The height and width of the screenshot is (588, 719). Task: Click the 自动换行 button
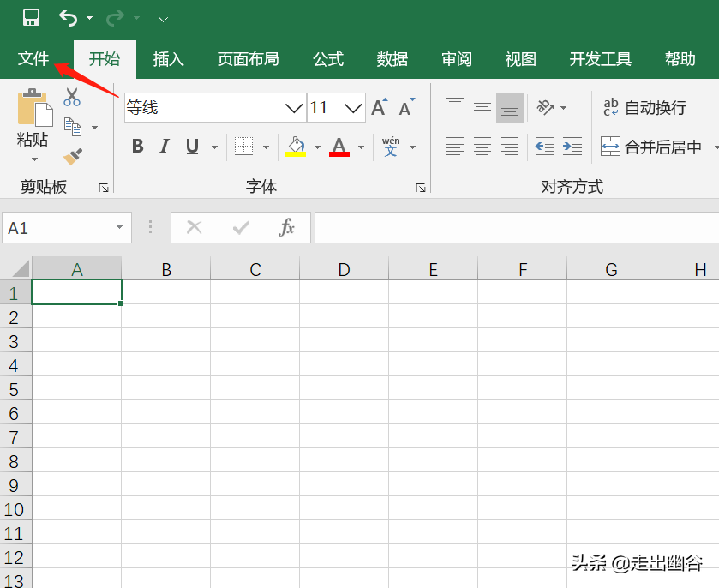tap(644, 108)
